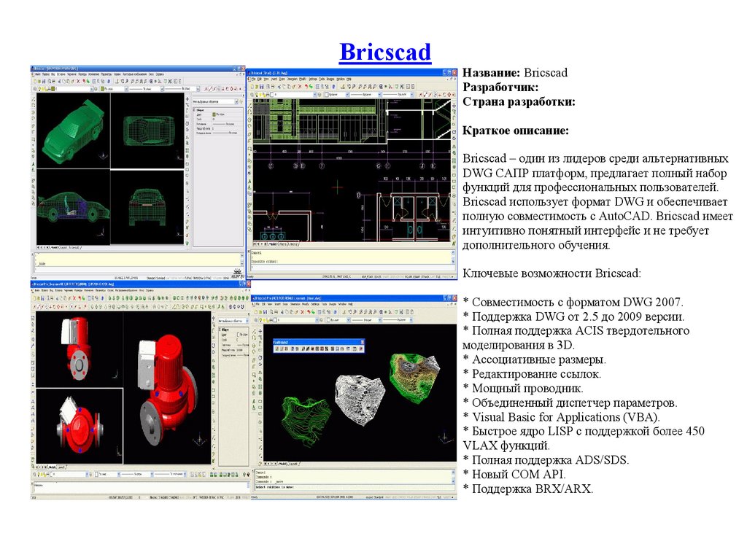747x560 pixels.
Task: Click bullet 'Мощный проводник.'
Action: click(x=523, y=388)
